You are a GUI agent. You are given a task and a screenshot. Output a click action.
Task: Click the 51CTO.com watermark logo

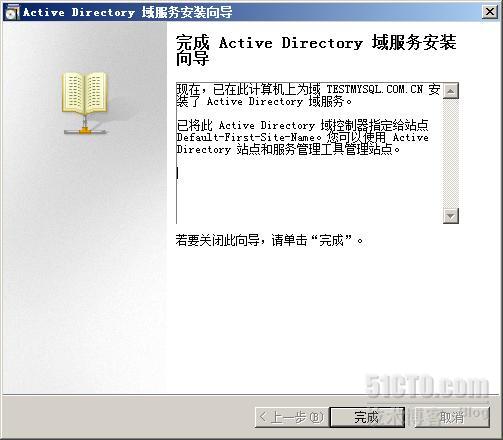(x=427, y=387)
